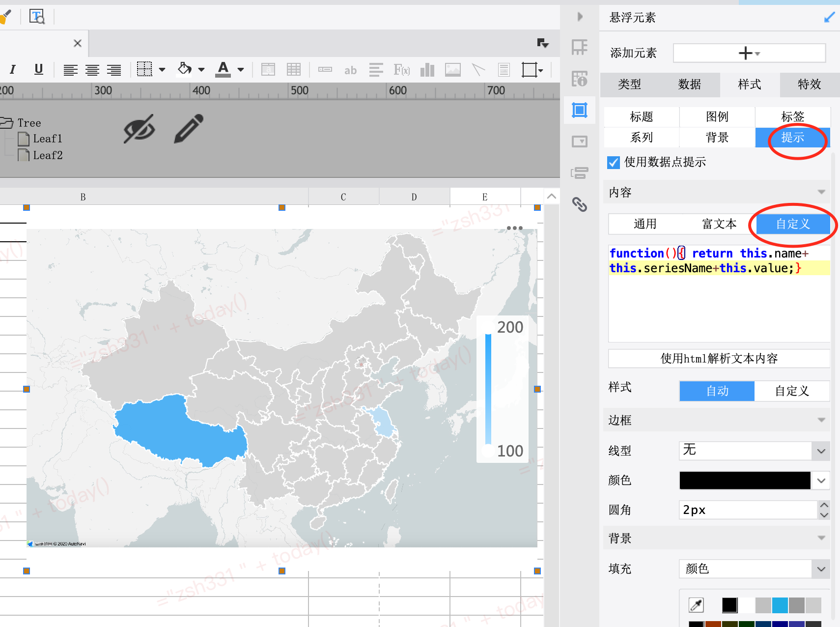Open fill bucket dropdown arrow

click(201, 70)
